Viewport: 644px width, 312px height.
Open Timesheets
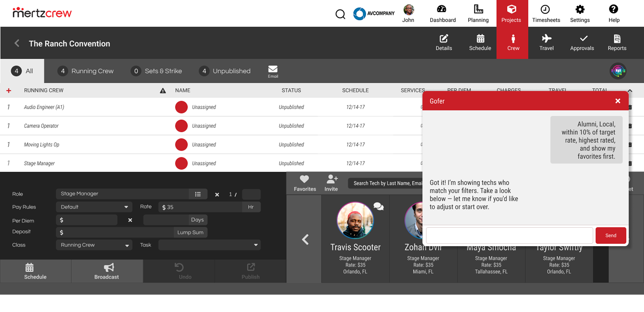546,13
